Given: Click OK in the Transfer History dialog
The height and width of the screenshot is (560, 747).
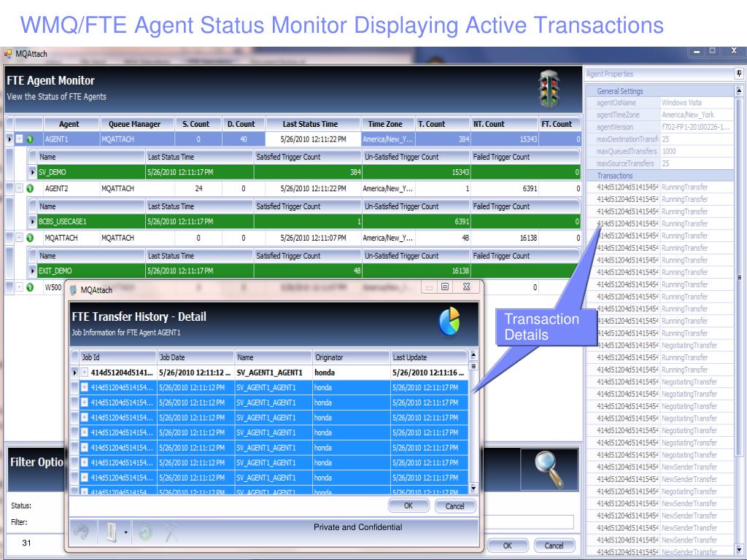Looking at the screenshot, I should [x=409, y=506].
